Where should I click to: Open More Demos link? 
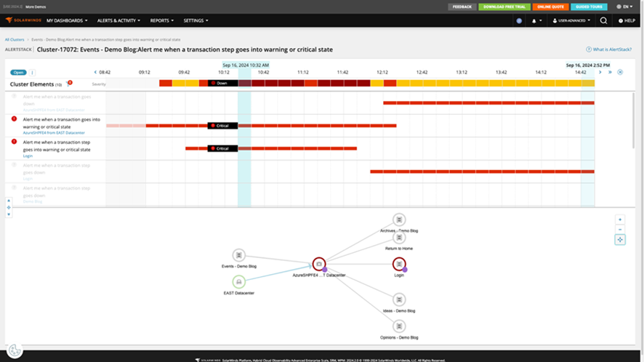36,7
